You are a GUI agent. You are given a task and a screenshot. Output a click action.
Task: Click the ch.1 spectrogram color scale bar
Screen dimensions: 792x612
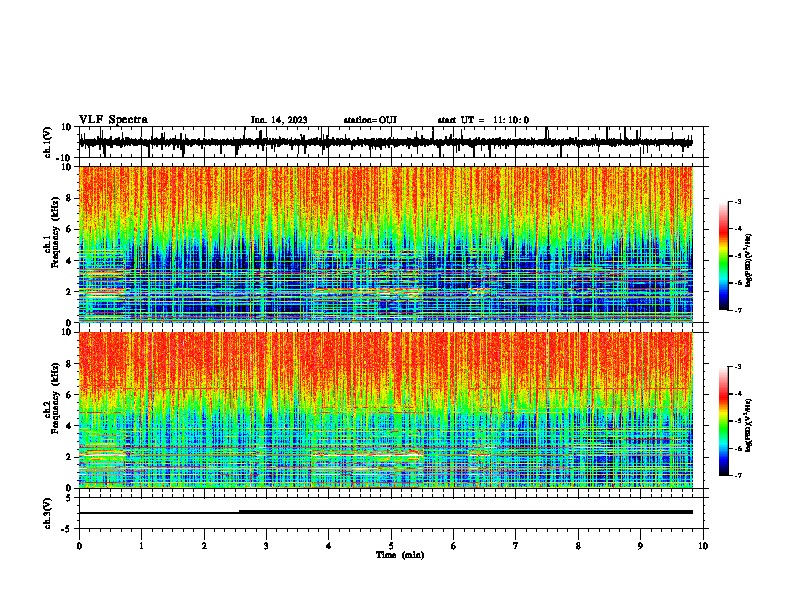pos(723,256)
